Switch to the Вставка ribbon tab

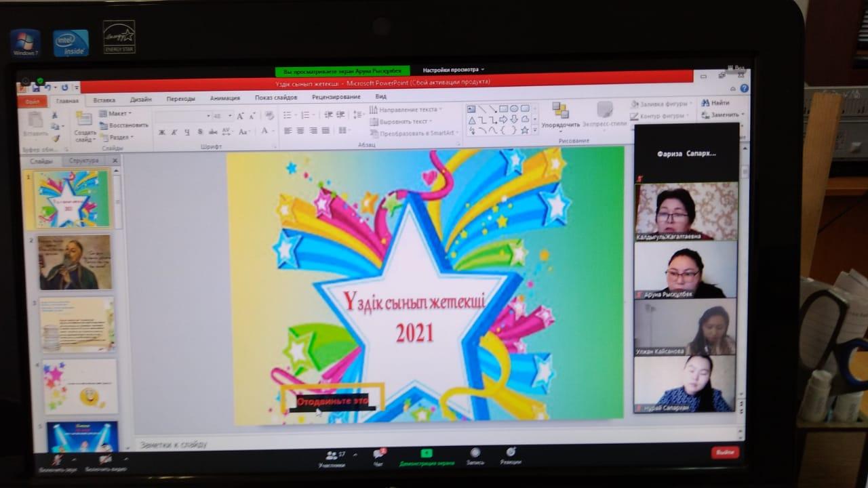[x=104, y=100]
